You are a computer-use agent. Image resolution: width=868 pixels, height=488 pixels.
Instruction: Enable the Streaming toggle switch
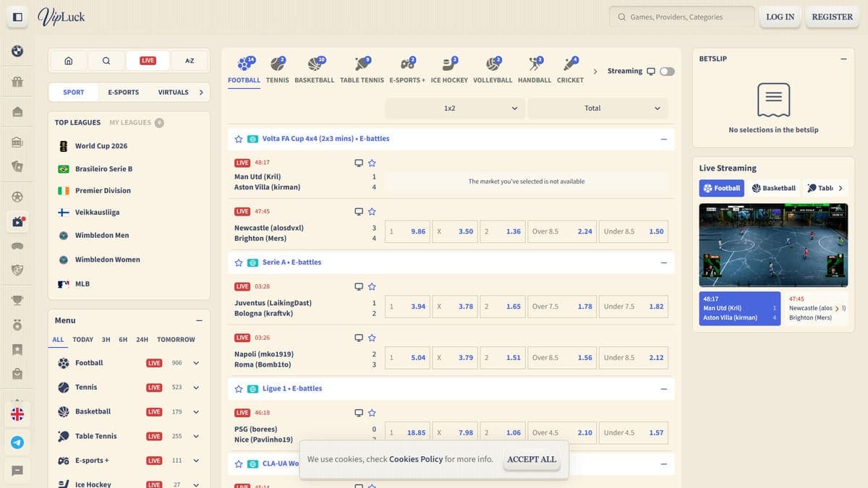pos(667,71)
